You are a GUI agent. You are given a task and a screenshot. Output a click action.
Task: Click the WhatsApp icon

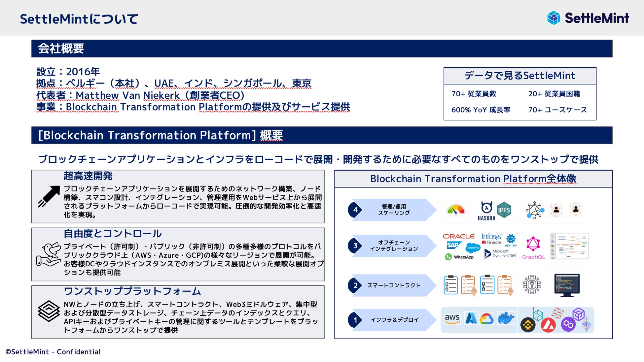coord(448,257)
